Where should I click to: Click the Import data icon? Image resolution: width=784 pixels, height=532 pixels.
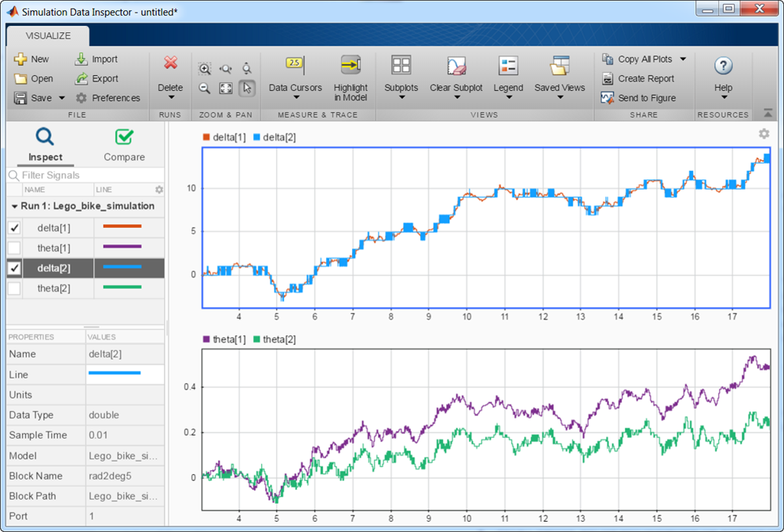click(82, 59)
